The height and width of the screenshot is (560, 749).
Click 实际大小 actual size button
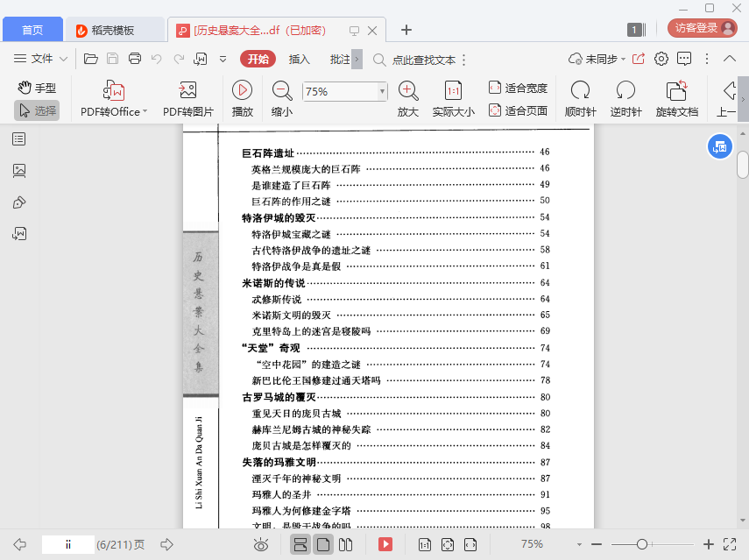point(453,99)
